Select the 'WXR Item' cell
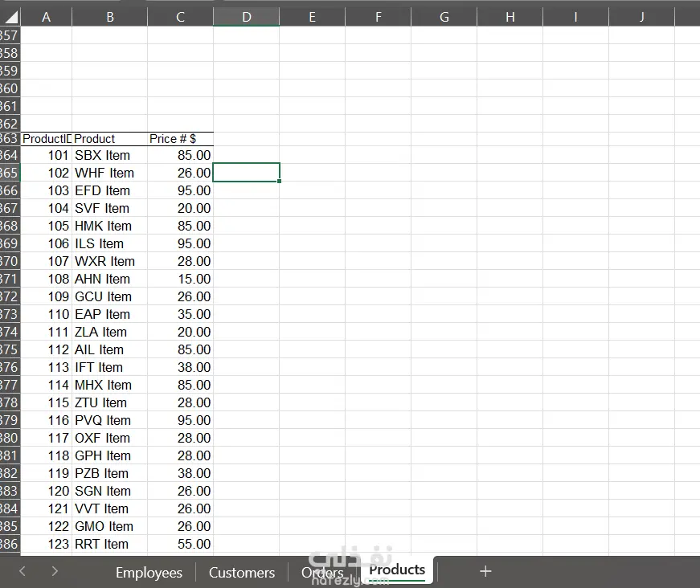The width and height of the screenshot is (700, 588). [x=110, y=261]
